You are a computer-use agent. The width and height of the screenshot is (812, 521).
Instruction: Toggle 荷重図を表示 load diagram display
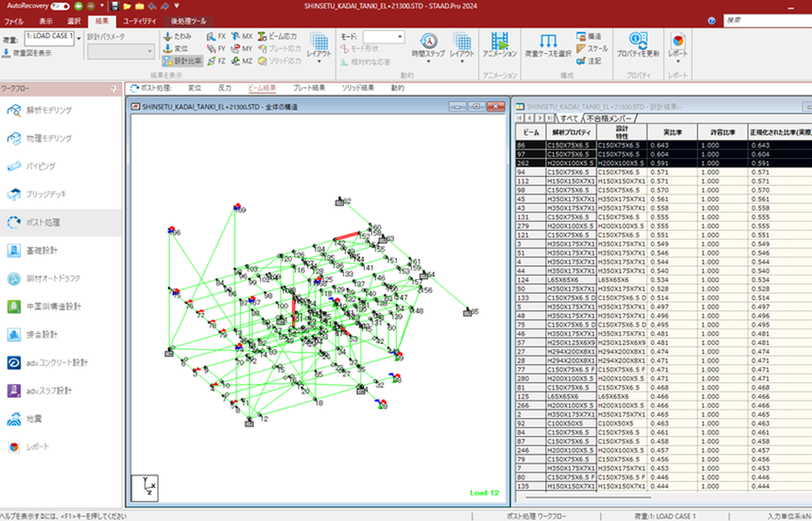point(27,53)
